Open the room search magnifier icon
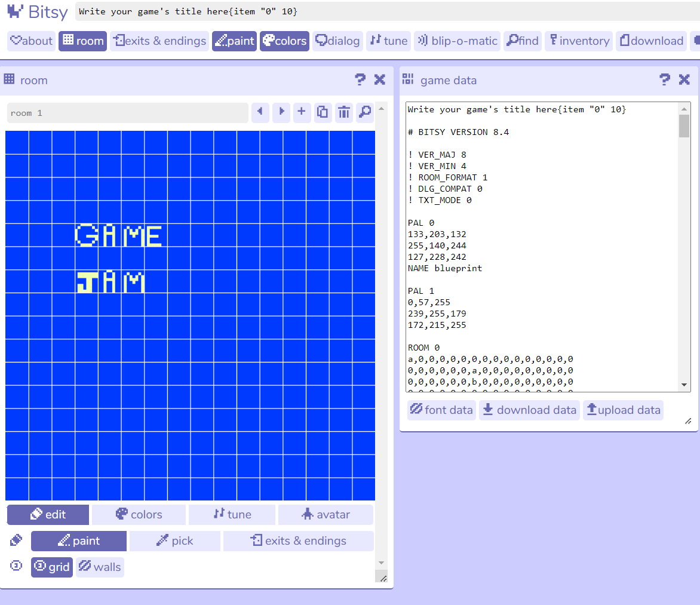The image size is (700, 605). click(x=364, y=112)
